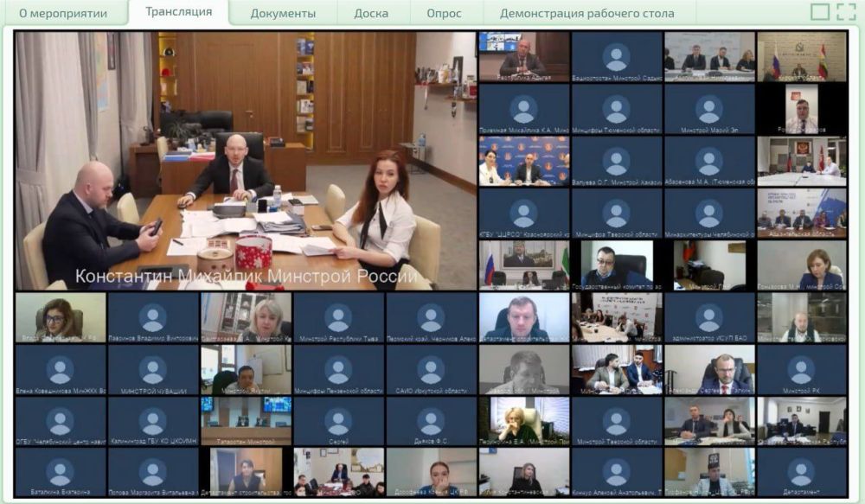Switch to the Документы tab
Viewport: 865px width, 504px height.
coord(283,13)
